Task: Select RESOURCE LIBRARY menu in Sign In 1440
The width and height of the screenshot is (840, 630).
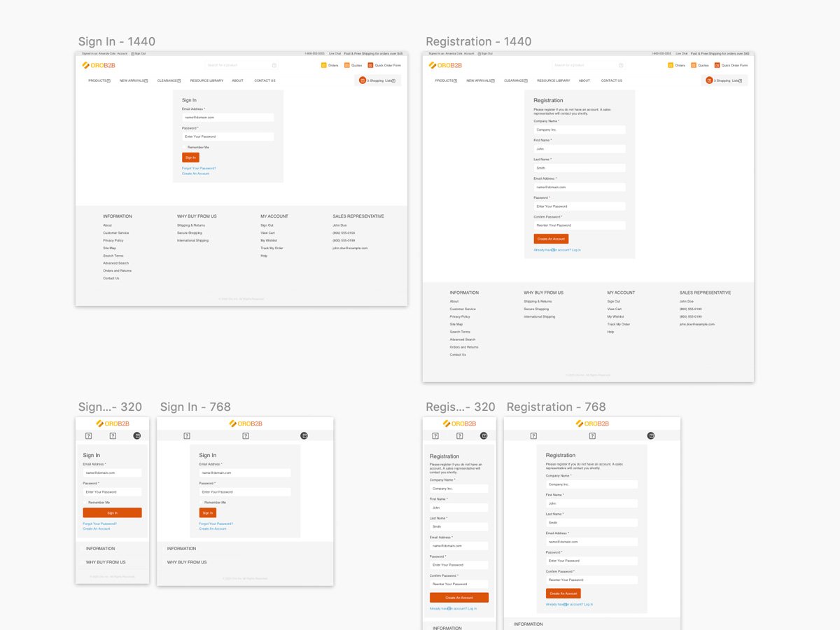Action: coord(206,80)
